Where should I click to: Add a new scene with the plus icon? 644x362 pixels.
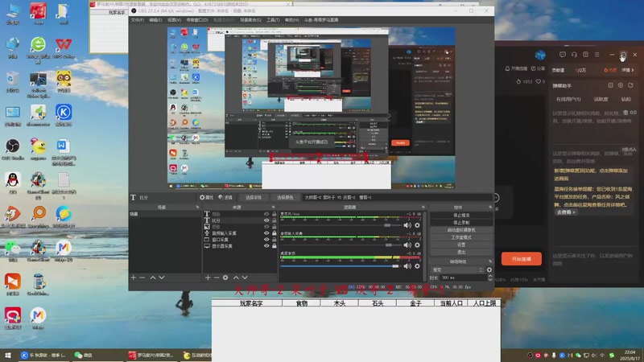(134, 278)
